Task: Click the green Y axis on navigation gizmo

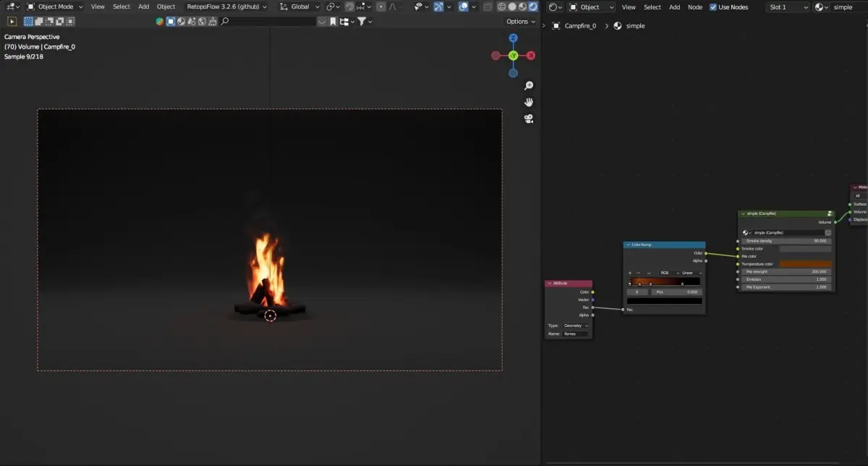Action: pos(513,56)
